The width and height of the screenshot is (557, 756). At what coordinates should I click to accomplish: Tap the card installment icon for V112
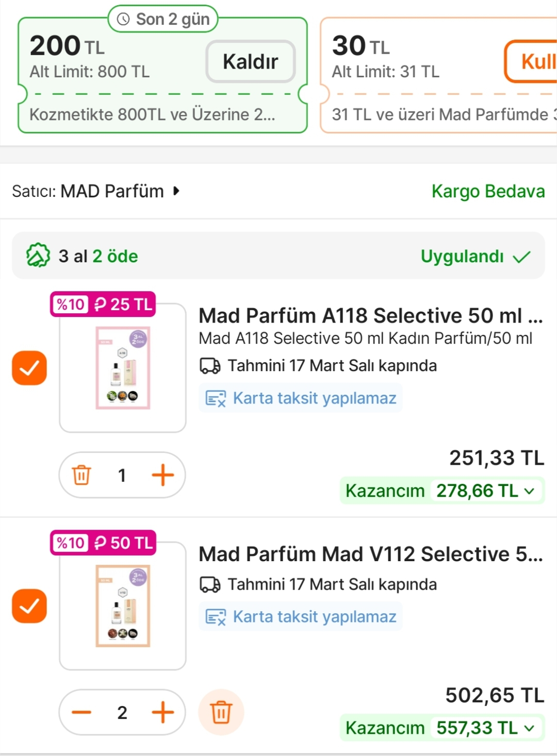tap(216, 617)
